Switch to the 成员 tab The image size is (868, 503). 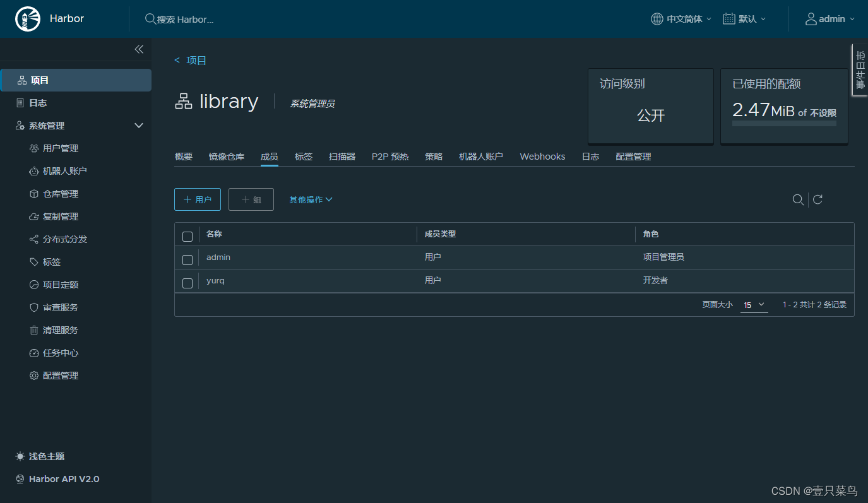point(270,157)
